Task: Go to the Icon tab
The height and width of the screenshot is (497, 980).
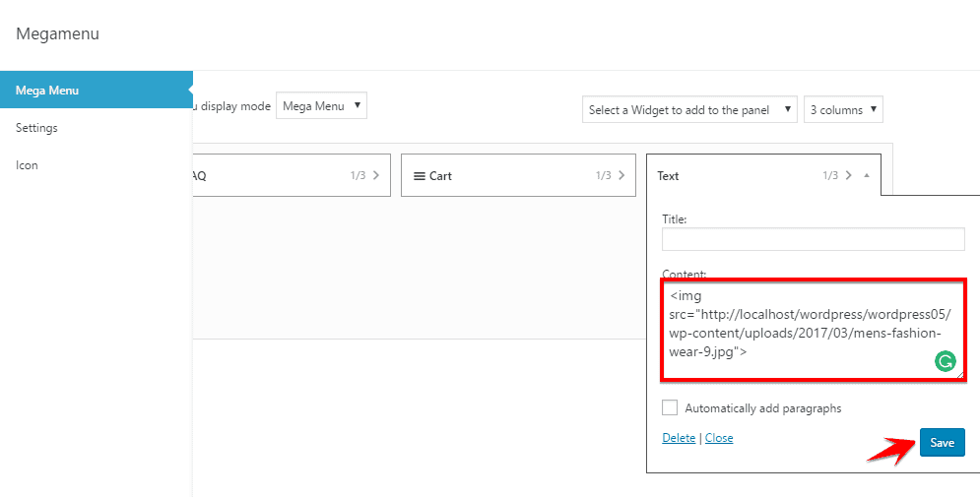Action: point(27,165)
